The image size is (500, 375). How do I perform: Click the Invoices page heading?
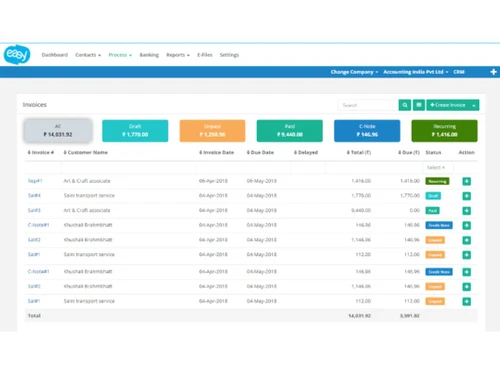click(x=35, y=105)
